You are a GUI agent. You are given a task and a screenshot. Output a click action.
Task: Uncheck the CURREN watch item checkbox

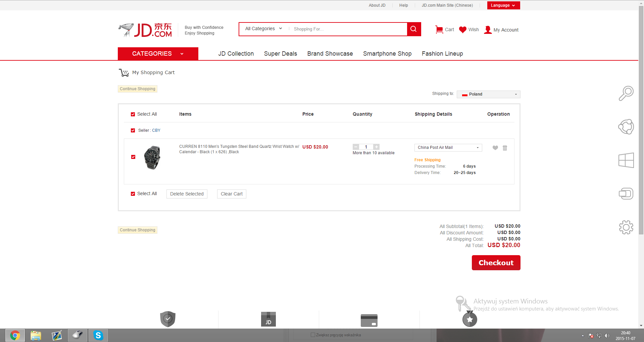(x=133, y=157)
